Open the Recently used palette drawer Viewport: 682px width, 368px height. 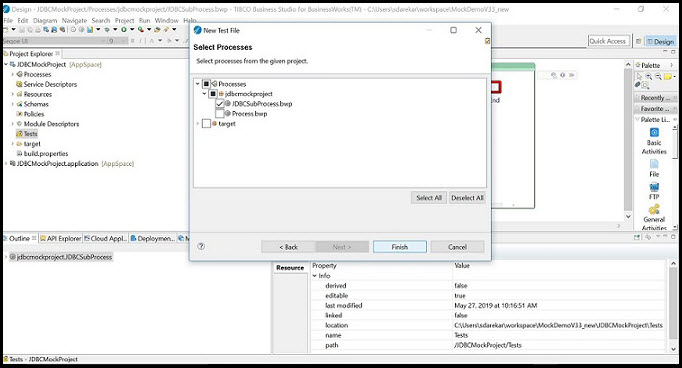click(x=655, y=98)
